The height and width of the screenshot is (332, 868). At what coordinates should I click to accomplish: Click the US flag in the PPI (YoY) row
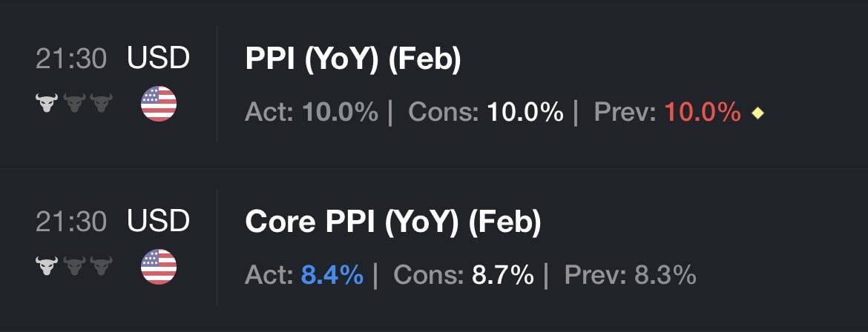coord(159,104)
